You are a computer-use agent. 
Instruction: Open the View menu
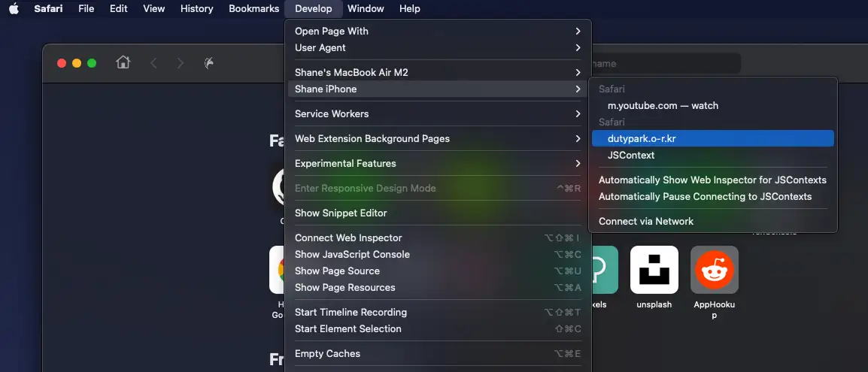pyautogui.click(x=154, y=8)
